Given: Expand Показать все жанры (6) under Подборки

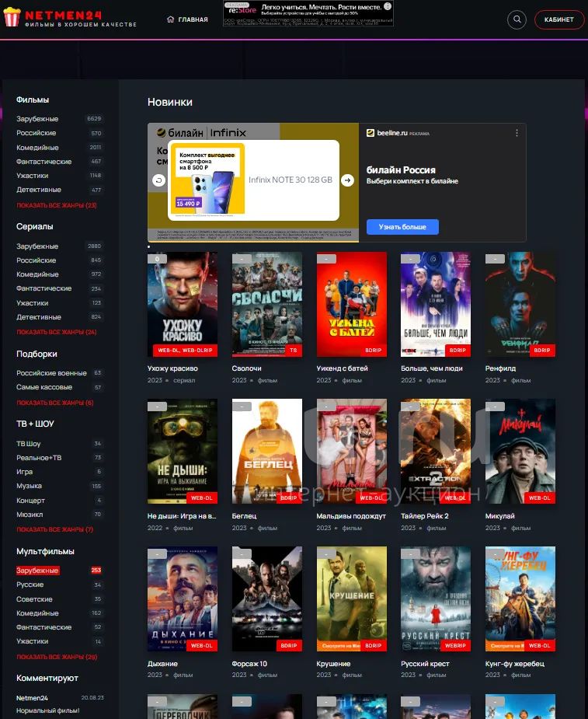Looking at the screenshot, I should (x=55, y=403).
